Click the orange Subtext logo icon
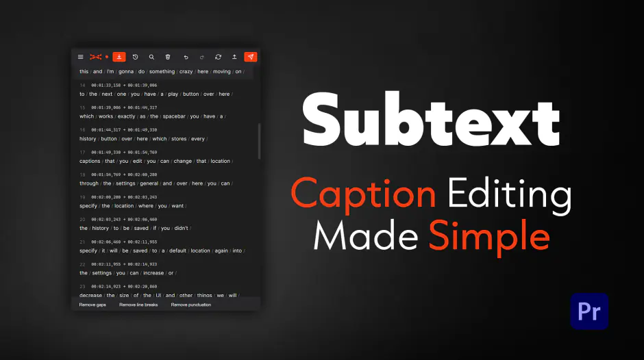Image resolution: width=644 pixels, height=360 pixels. pyautogui.click(x=96, y=57)
